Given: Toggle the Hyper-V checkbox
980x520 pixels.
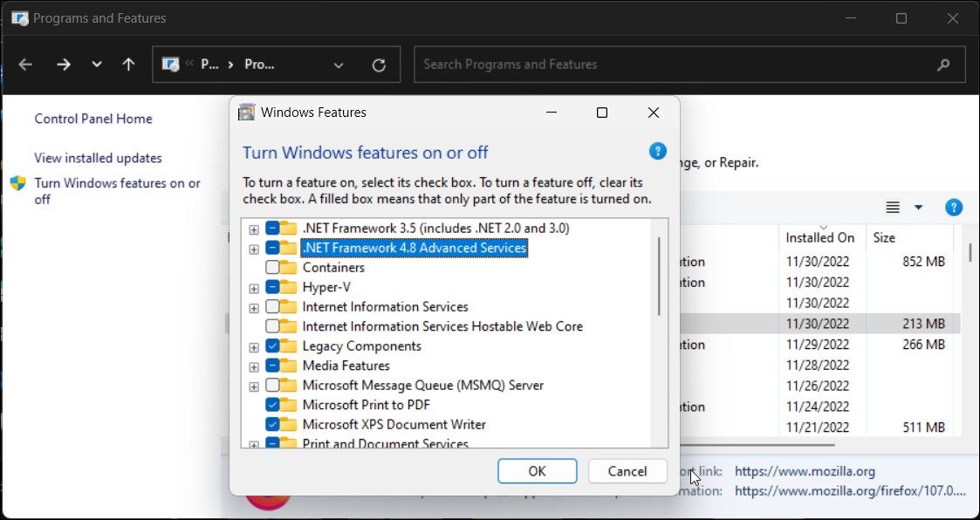Looking at the screenshot, I should click(x=272, y=288).
